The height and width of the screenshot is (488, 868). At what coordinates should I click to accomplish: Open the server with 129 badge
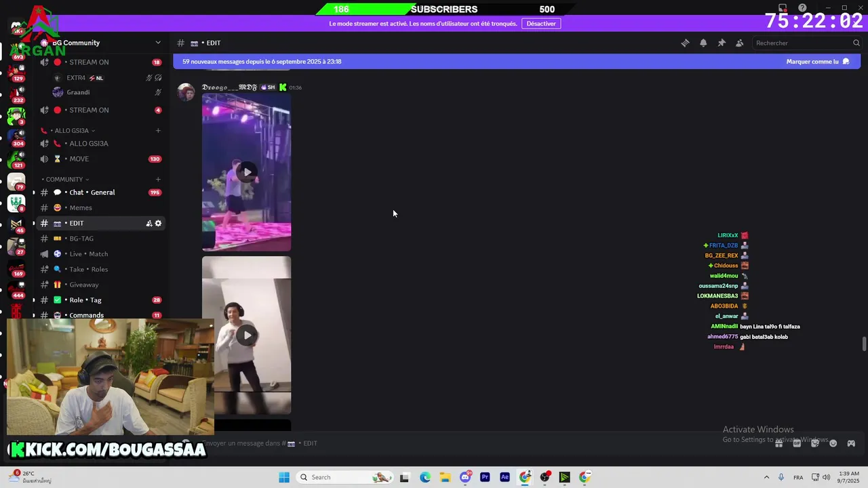tap(16, 71)
